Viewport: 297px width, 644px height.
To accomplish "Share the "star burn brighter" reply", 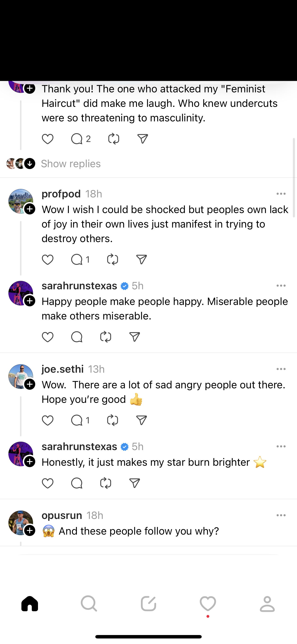I will point(134,483).
